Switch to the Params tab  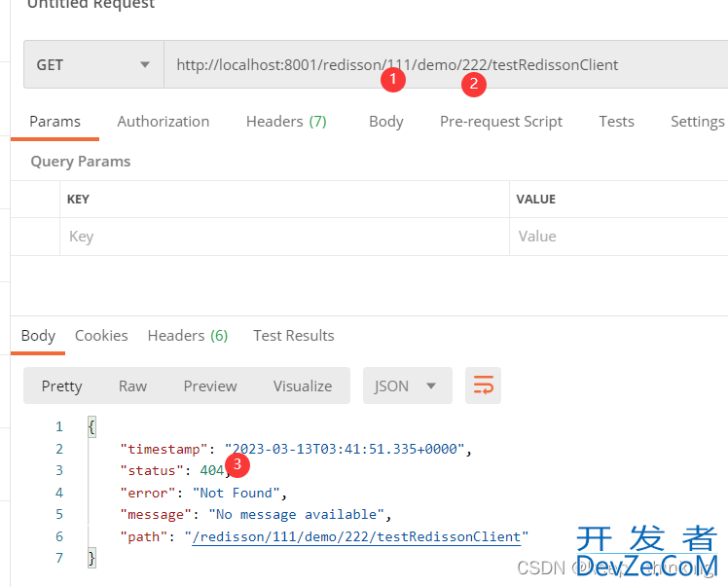pos(55,122)
